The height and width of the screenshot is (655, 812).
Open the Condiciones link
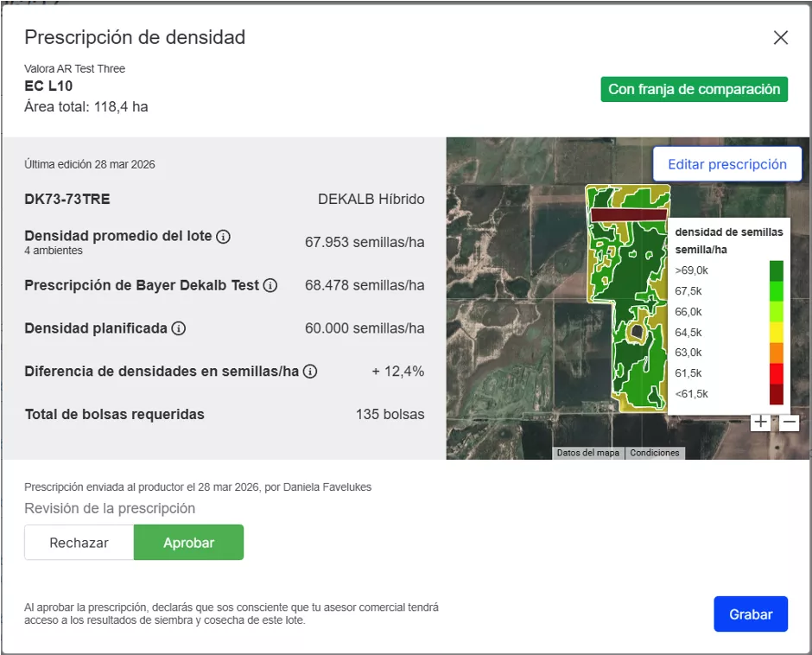pos(655,452)
